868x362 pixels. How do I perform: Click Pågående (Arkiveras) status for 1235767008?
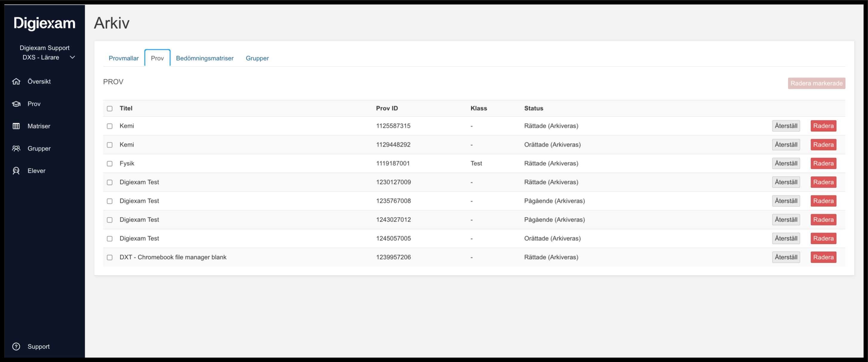[554, 201]
